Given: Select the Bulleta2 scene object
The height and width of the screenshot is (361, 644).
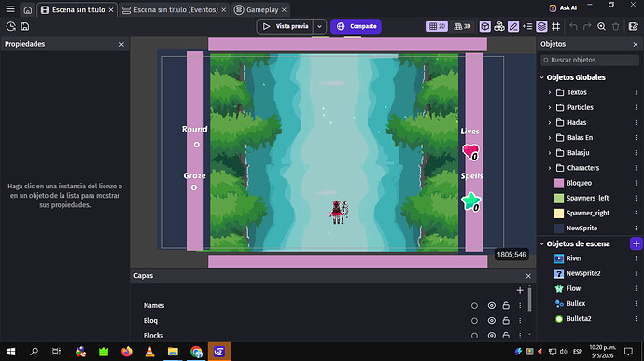Looking at the screenshot, I should pos(579,319).
